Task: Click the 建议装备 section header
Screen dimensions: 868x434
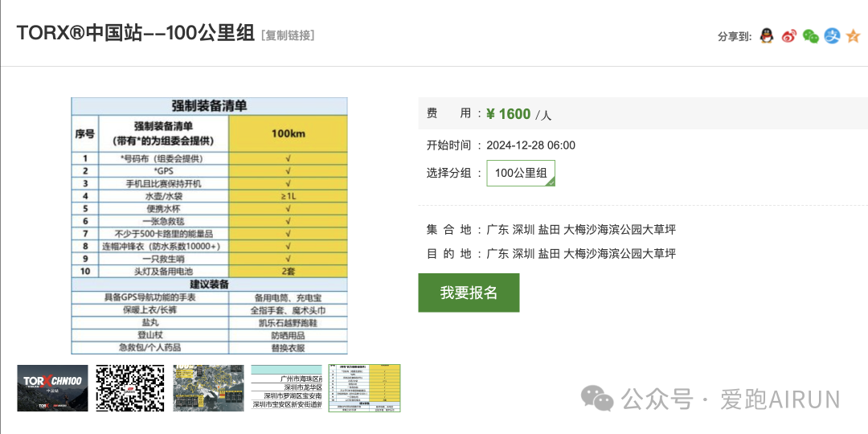Action: point(209,285)
